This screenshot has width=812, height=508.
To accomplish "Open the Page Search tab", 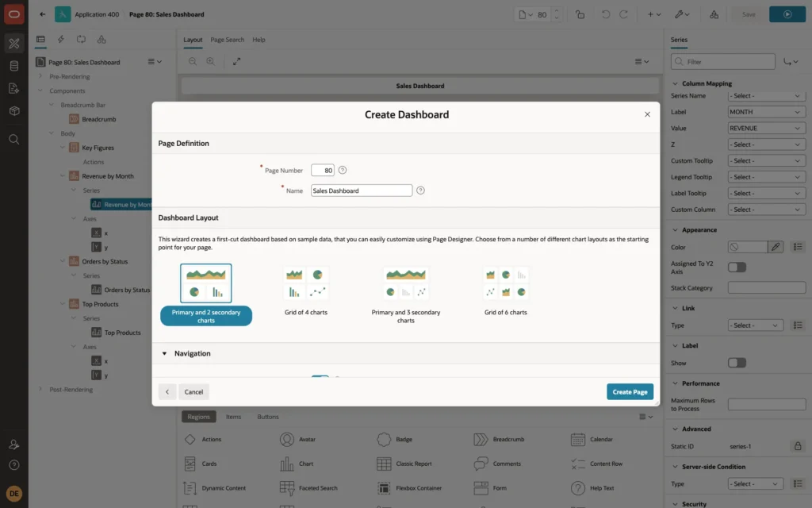I will pos(227,40).
